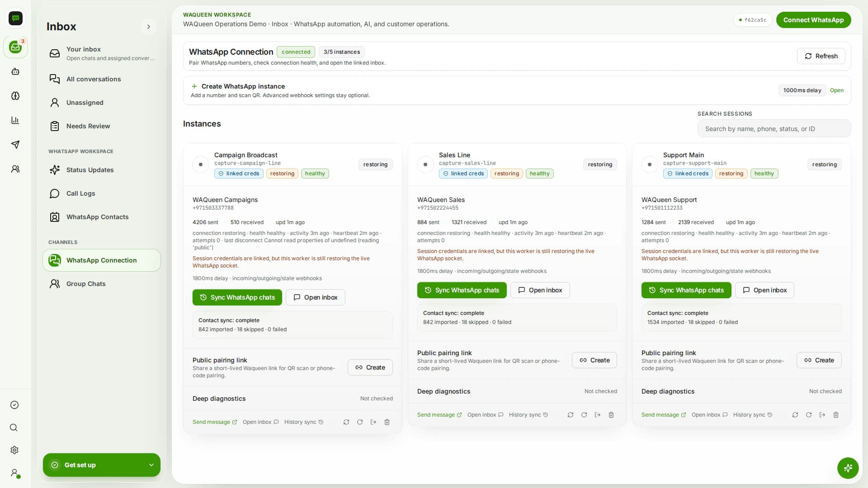Expand Deep diagnostics on Support Main card
This screenshot has width=868, height=488.
741,391
